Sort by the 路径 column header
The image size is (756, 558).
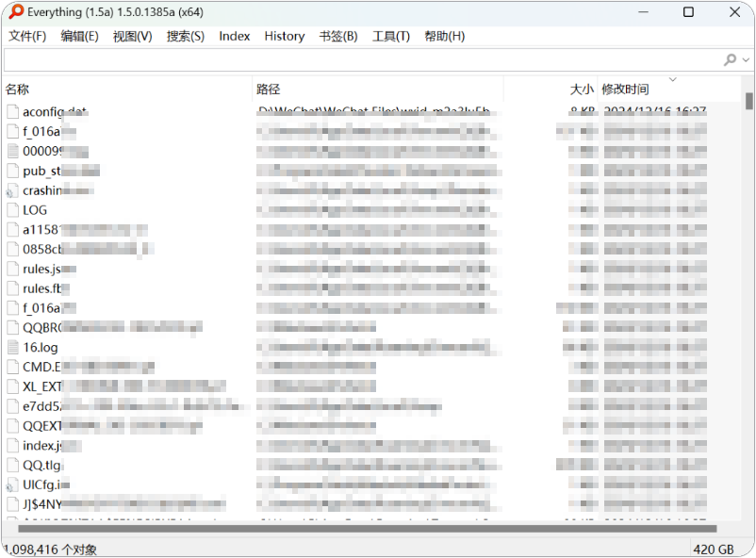[379, 90]
